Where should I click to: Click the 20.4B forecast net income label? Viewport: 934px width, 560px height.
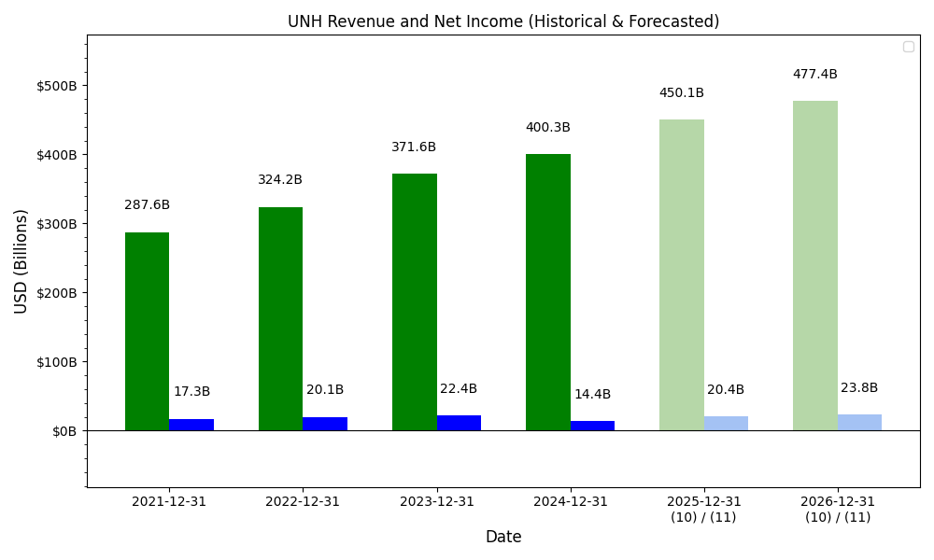726,390
